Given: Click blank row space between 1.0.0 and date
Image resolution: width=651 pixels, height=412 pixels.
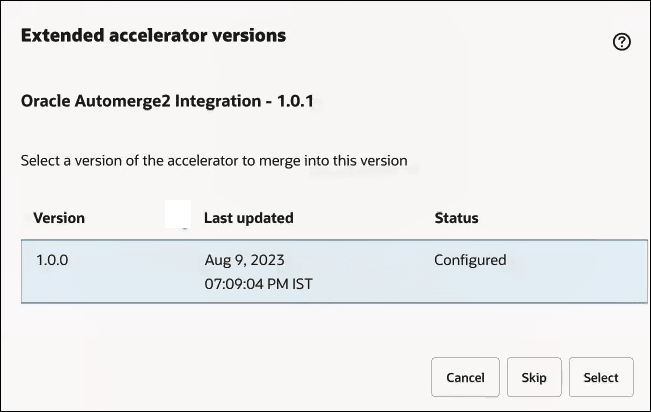Looking at the screenshot, I should click(130, 271).
